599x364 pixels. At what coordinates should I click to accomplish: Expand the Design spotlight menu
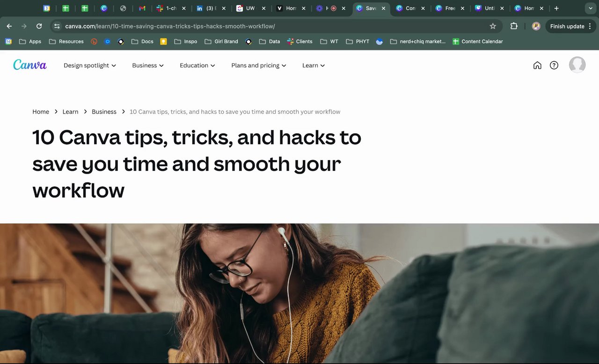click(90, 66)
